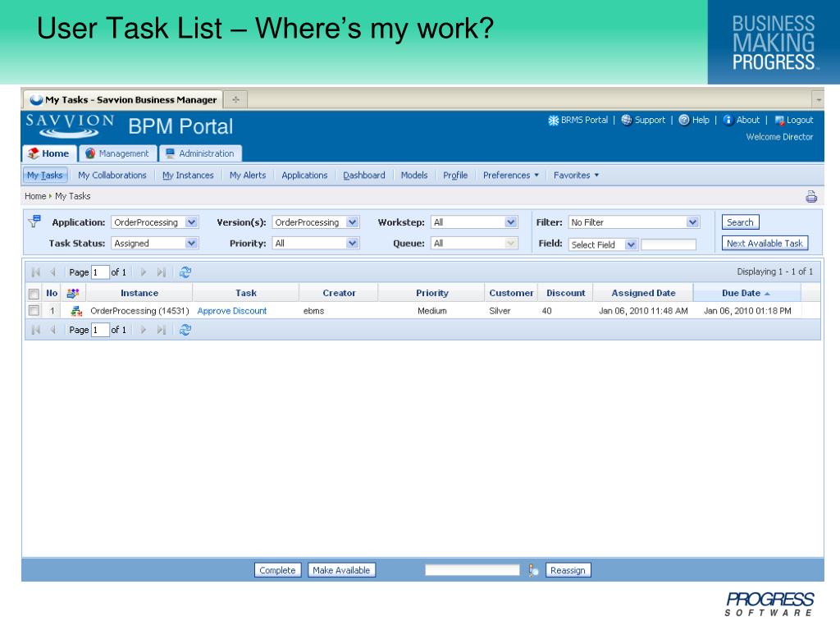This screenshot has height=630, width=840.
Task: Open My Instances
Action: pyautogui.click(x=188, y=176)
